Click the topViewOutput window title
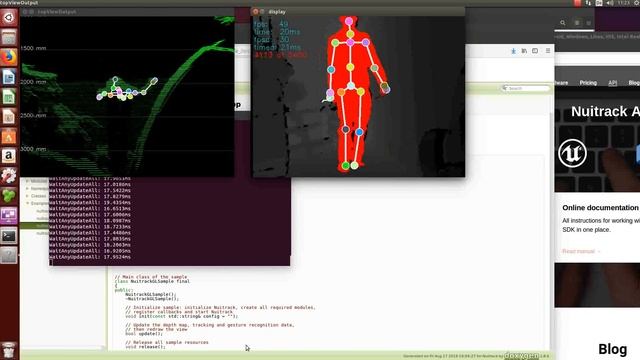 click(57, 12)
